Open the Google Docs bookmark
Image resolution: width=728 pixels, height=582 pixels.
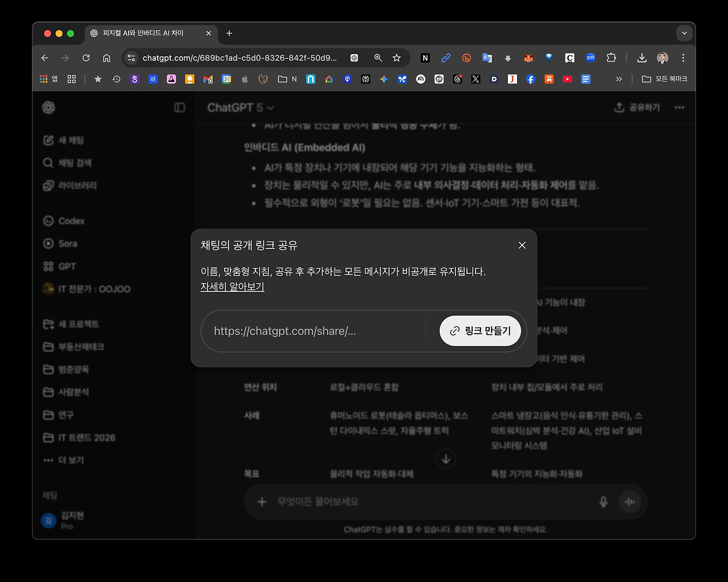pos(586,79)
